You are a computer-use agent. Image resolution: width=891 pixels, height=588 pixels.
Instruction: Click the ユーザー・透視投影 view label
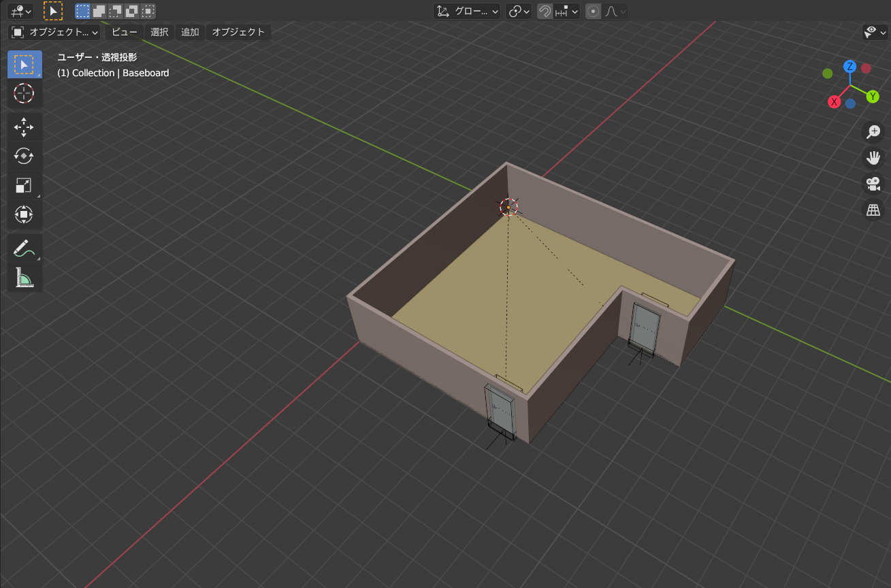97,58
